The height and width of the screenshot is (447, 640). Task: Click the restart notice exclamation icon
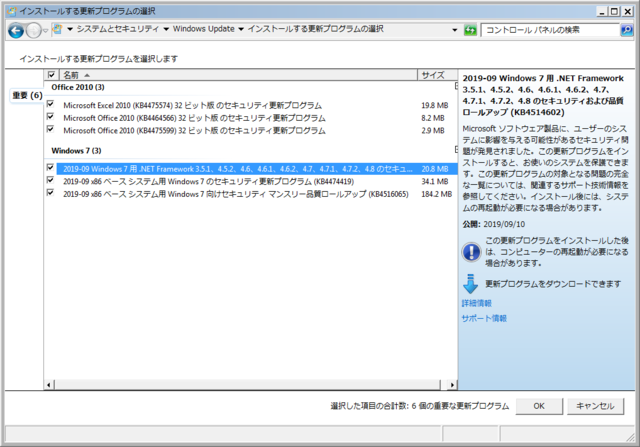[471, 252]
